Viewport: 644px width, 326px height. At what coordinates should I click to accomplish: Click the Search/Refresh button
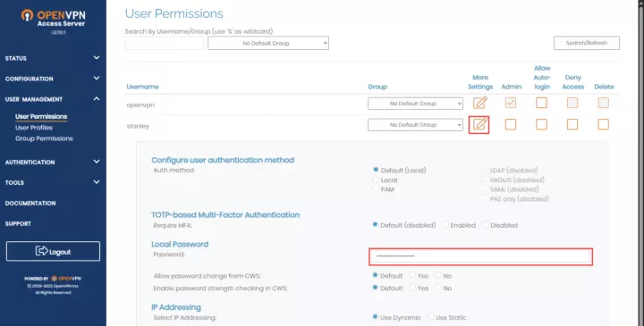pos(587,43)
